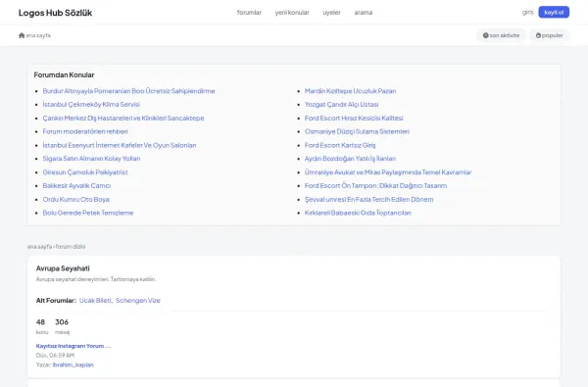588x387 pixels.
Task: Open Burdur Altınyayla Pomeranian Boo topic
Action: pos(128,91)
